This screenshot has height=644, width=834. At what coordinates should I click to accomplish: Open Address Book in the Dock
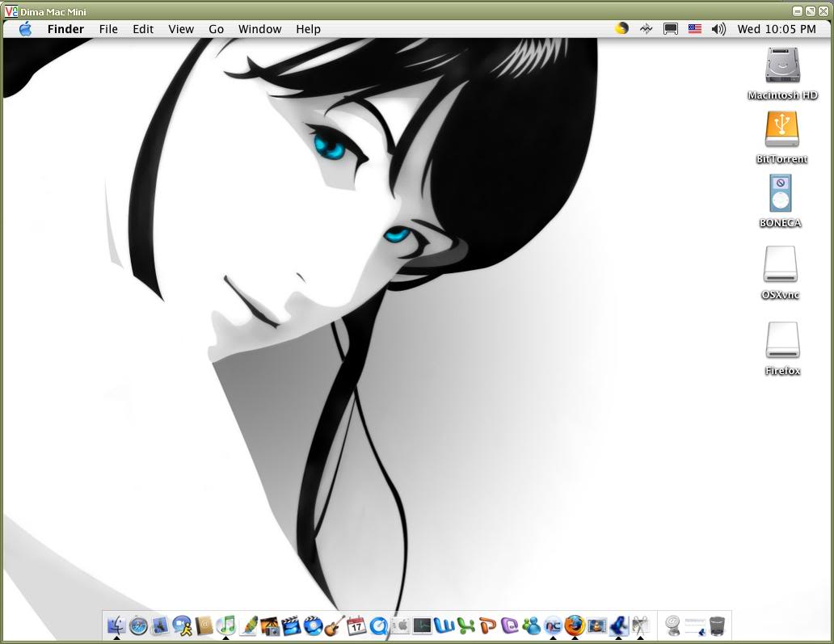[204, 625]
